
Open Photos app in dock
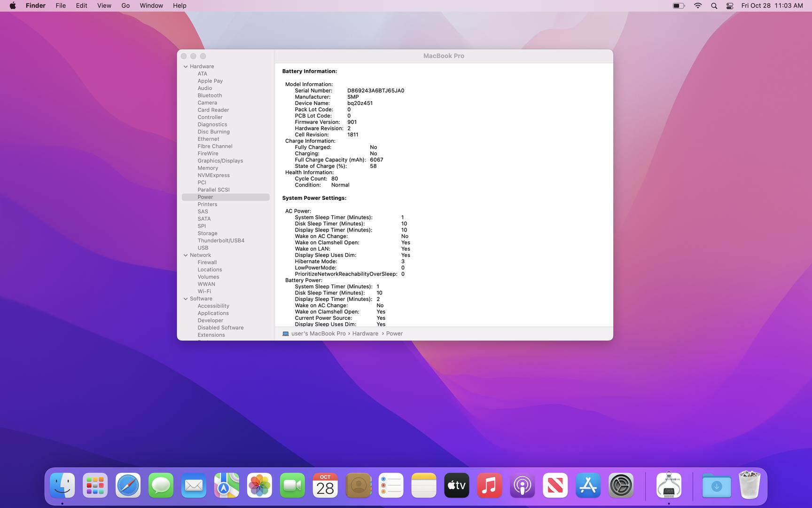tap(260, 485)
